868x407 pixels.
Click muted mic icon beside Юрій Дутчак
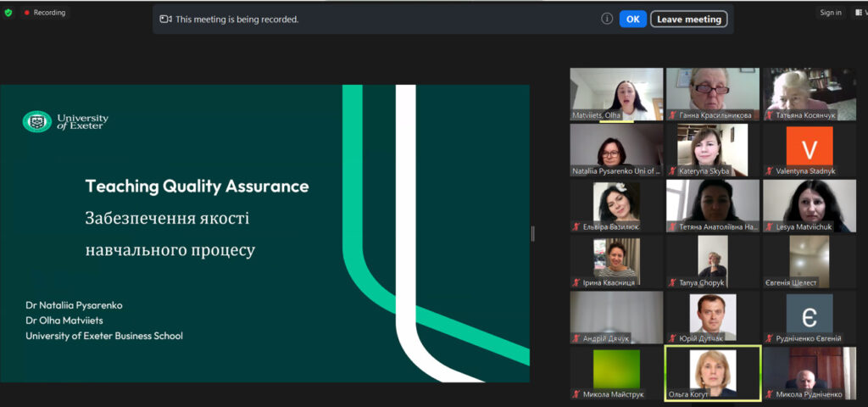coord(672,338)
